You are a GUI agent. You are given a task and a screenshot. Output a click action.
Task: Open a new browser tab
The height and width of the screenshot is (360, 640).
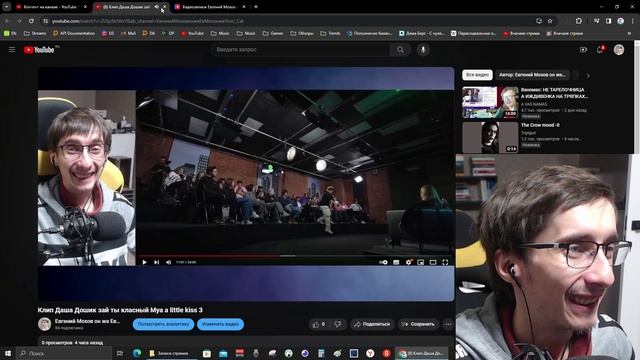coord(256,7)
